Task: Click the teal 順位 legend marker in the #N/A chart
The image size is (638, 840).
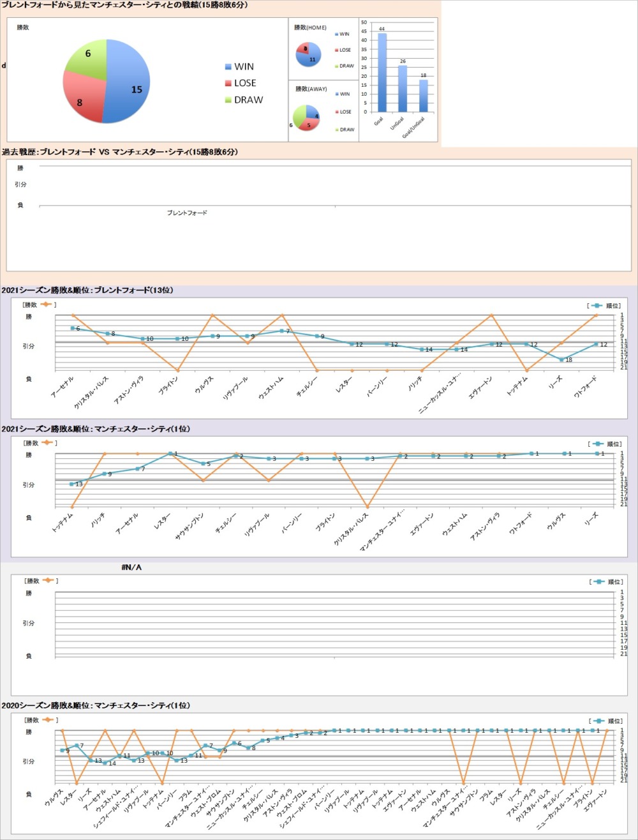Action: click(x=598, y=582)
